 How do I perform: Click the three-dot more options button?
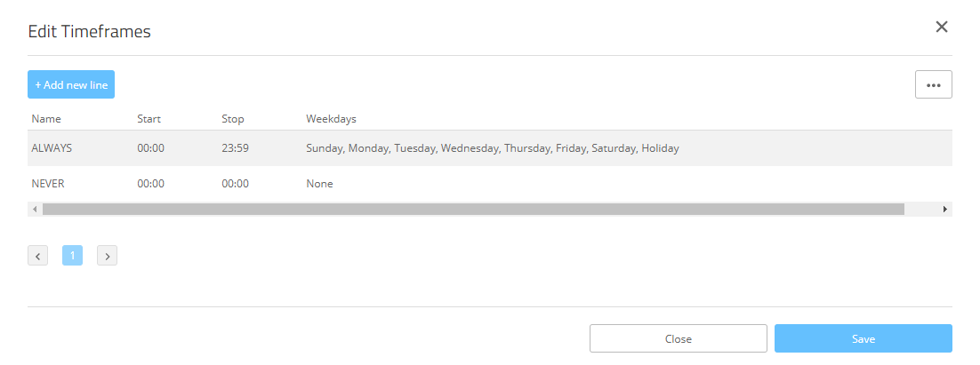tap(933, 84)
